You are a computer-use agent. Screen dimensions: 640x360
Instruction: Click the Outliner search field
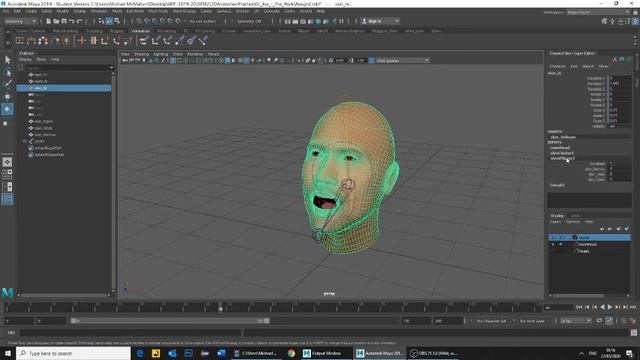(x=67, y=68)
